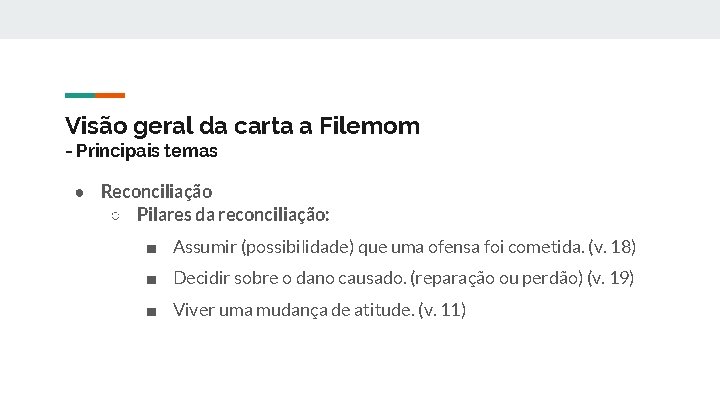Screen dimensions: 720x405
Task: Click the Viver uma mudança de atitude text
Action: click(x=294, y=310)
